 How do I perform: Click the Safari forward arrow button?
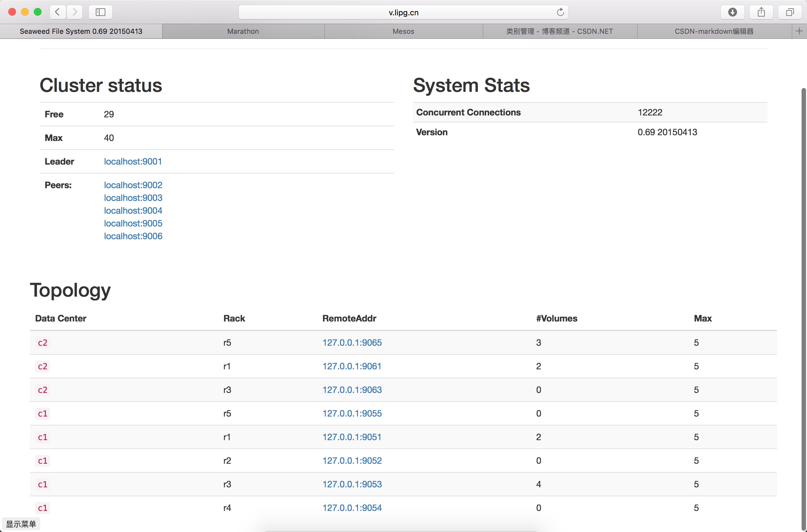pyautogui.click(x=75, y=12)
